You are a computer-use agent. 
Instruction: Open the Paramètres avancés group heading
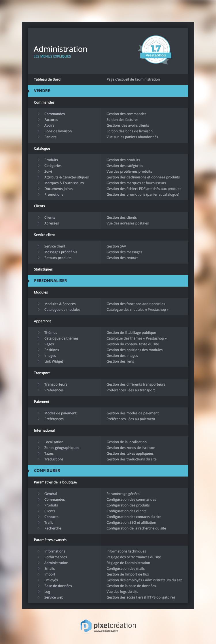coord(50,540)
